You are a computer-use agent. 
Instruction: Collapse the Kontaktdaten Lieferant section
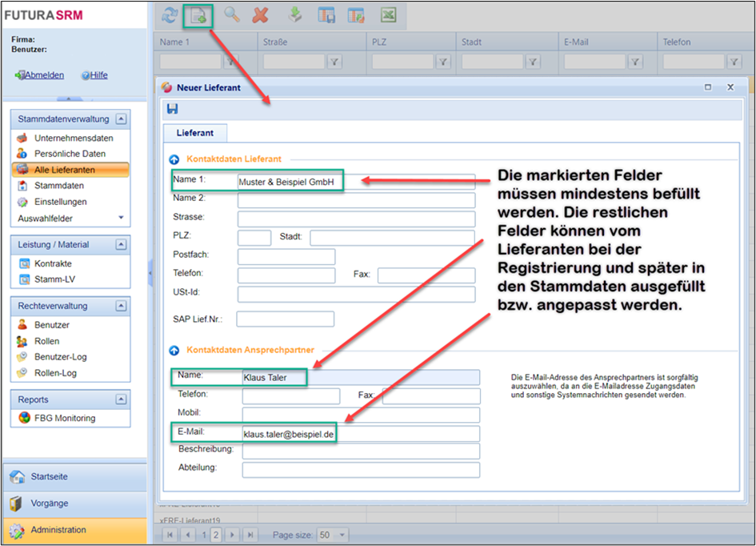[x=174, y=159]
